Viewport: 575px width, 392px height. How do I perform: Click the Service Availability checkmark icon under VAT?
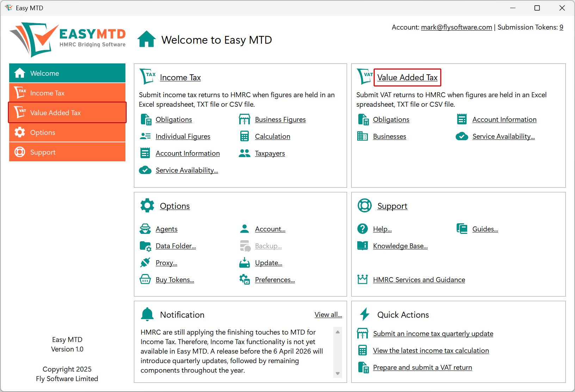click(462, 136)
